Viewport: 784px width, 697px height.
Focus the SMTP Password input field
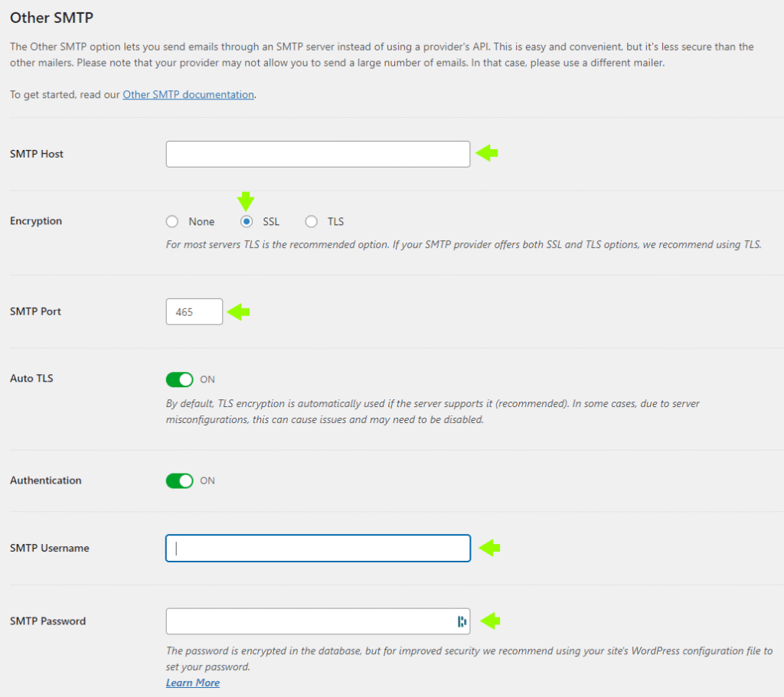point(306,621)
